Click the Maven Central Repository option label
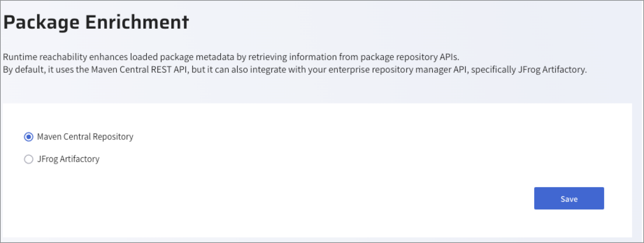This screenshot has height=243, width=644. (x=85, y=137)
